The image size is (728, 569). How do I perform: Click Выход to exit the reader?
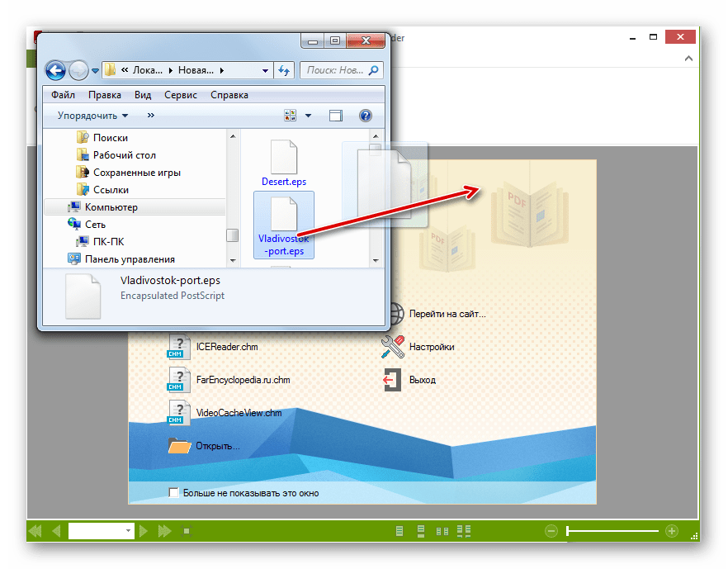point(423,380)
